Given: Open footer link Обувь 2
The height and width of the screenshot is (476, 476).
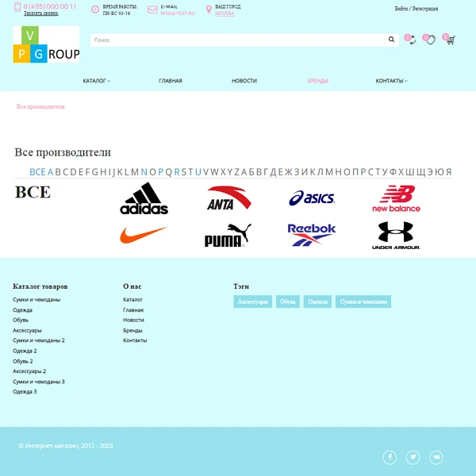Looking at the screenshot, I should (x=23, y=361).
